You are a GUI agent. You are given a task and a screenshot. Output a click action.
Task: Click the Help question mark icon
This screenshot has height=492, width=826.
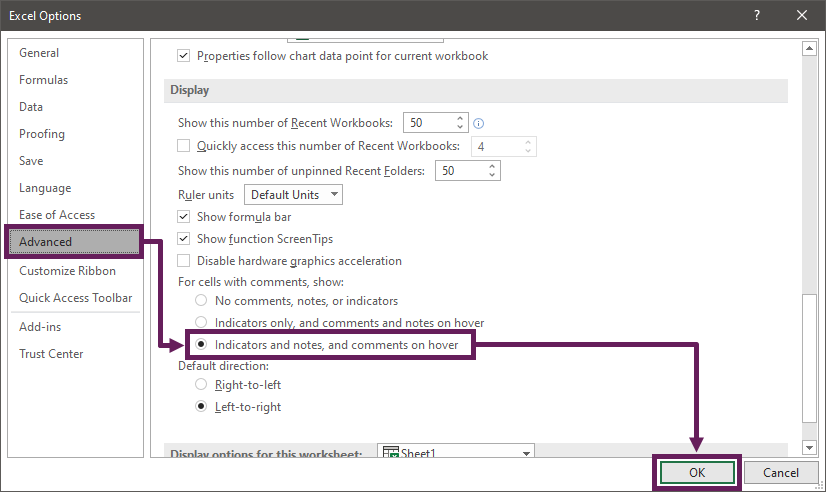[x=757, y=15]
